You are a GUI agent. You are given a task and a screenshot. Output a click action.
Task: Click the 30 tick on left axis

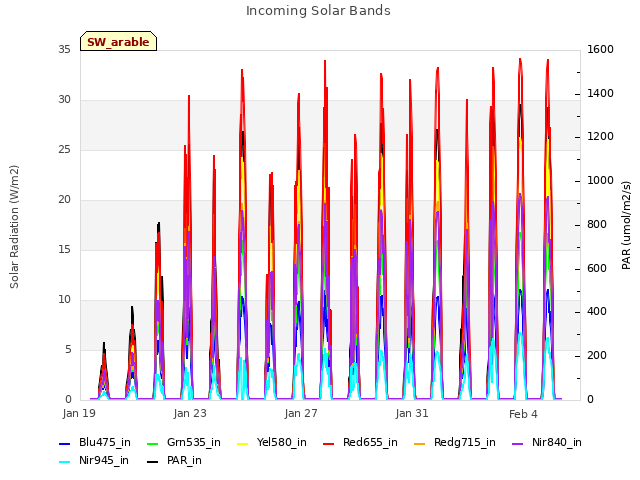pyautogui.click(x=64, y=100)
